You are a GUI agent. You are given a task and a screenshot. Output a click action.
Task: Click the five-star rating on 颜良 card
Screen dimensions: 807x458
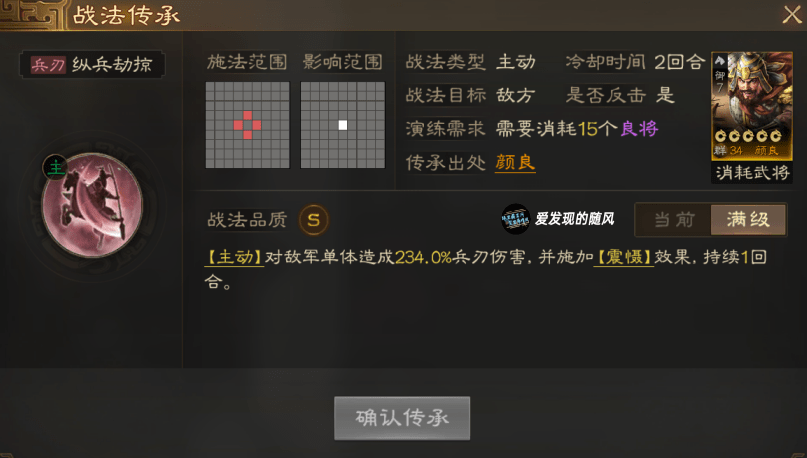(x=748, y=136)
